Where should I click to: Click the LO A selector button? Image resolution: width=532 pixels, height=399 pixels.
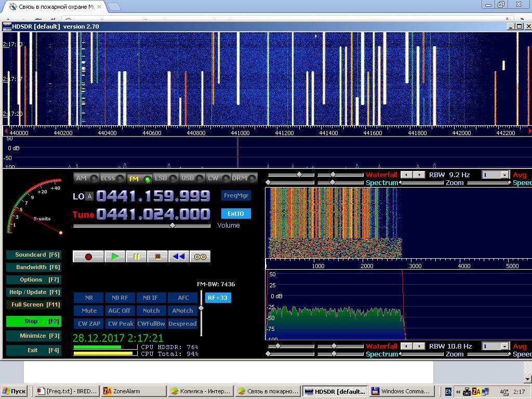coord(89,196)
